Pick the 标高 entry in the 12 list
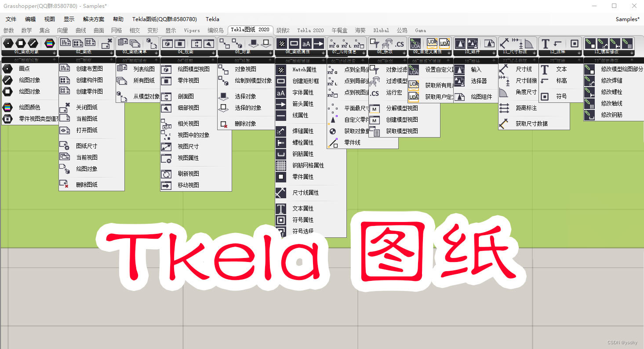This screenshot has height=349, width=644. coord(561,80)
